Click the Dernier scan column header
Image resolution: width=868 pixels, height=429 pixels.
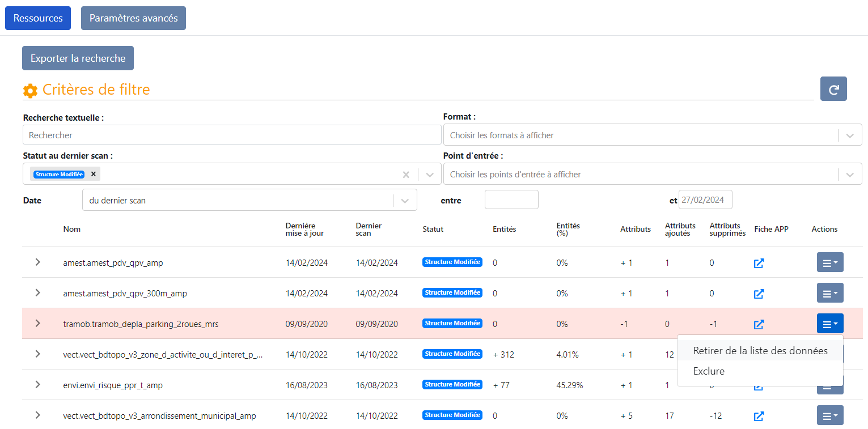click(x=369, y=229)
